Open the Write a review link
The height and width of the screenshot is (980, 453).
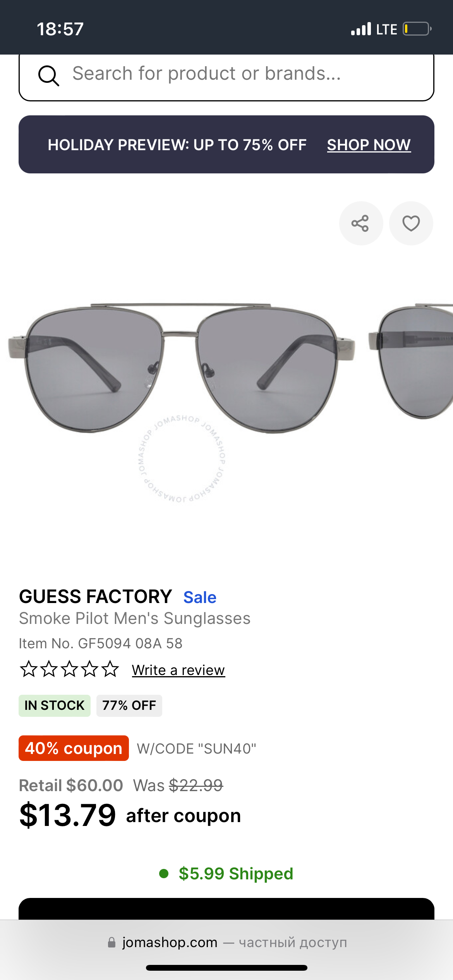coord(178,670)
